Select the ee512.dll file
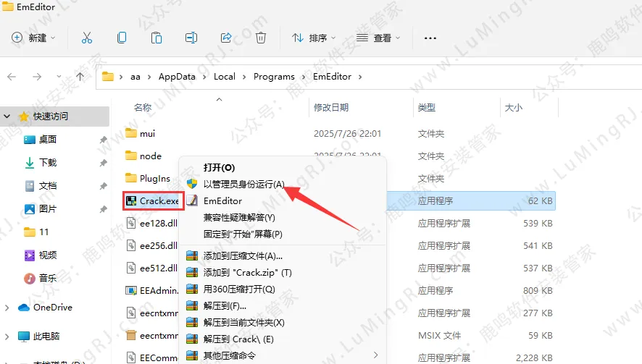 [159, 268]
